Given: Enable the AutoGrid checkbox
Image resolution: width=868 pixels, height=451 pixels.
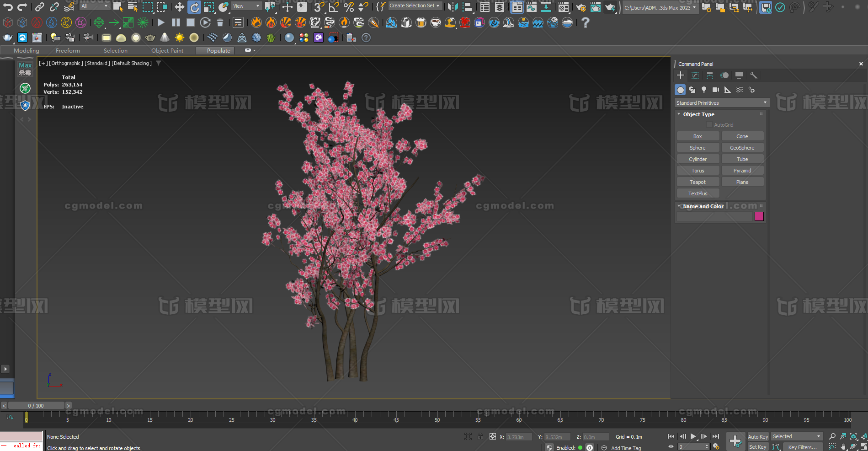Looking at the screenshot, I should coord(710,124).
